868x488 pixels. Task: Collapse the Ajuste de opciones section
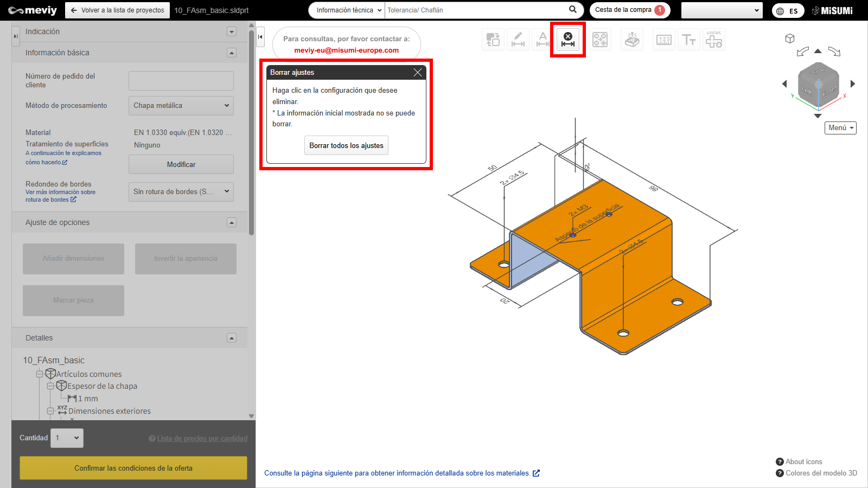[232, 222]
